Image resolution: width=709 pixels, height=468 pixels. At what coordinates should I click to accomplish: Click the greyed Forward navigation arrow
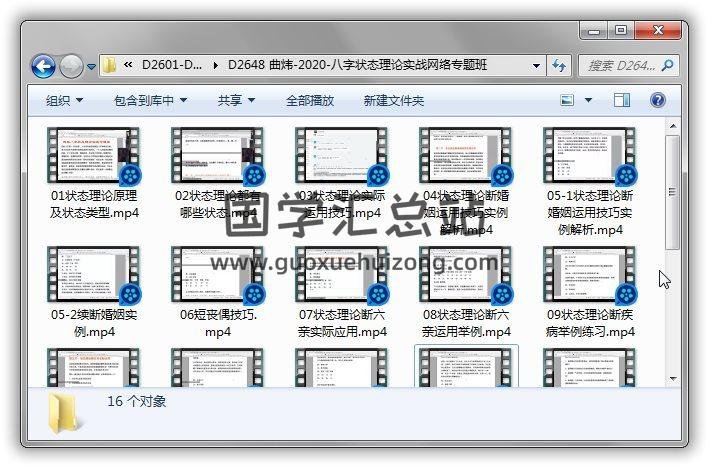[x=71, y=66]
